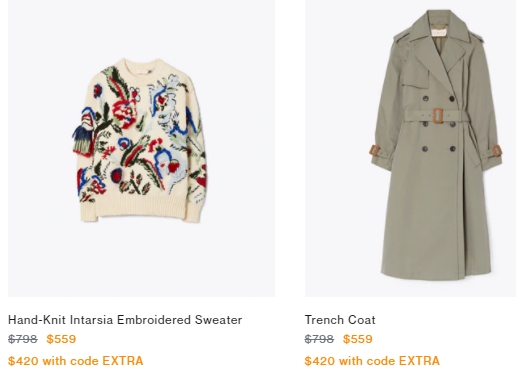Click the Trench Coat's crossed-out $798 price
Image resolution: width=516 pixels, height=378 pixels.
click(319, 339)
